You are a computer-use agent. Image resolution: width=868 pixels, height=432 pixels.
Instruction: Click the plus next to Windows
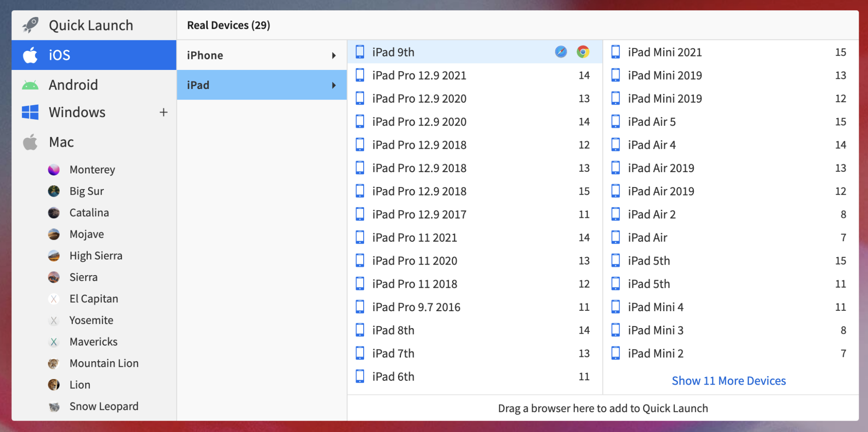(x=163, y=112)
